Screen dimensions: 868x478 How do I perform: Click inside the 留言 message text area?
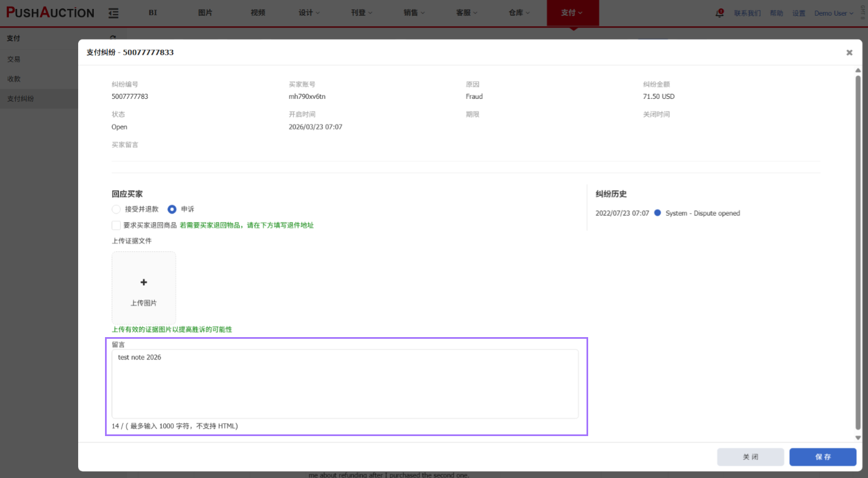pos(345,384)
